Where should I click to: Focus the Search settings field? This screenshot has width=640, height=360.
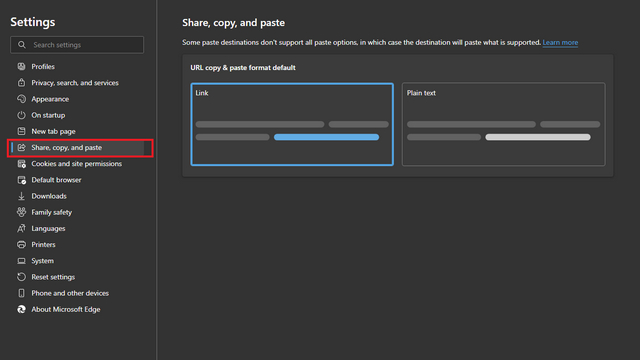(77, 45)
